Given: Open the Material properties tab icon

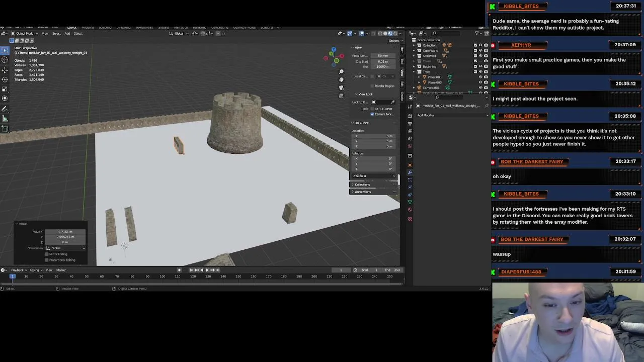Looking at the screenshot, I should coord(410,210).
